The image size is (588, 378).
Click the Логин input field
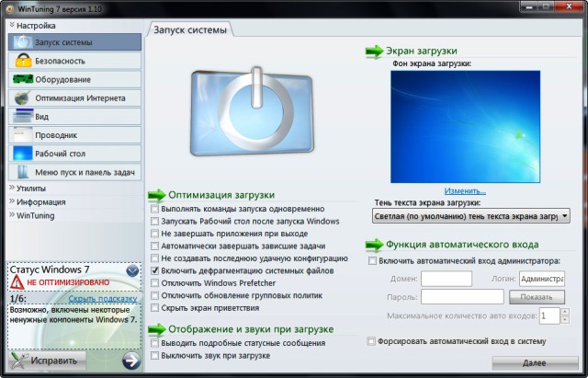(542, 279)
